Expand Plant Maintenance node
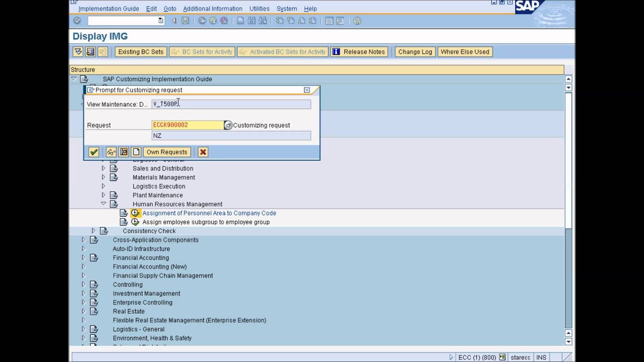 coord(104,195)
